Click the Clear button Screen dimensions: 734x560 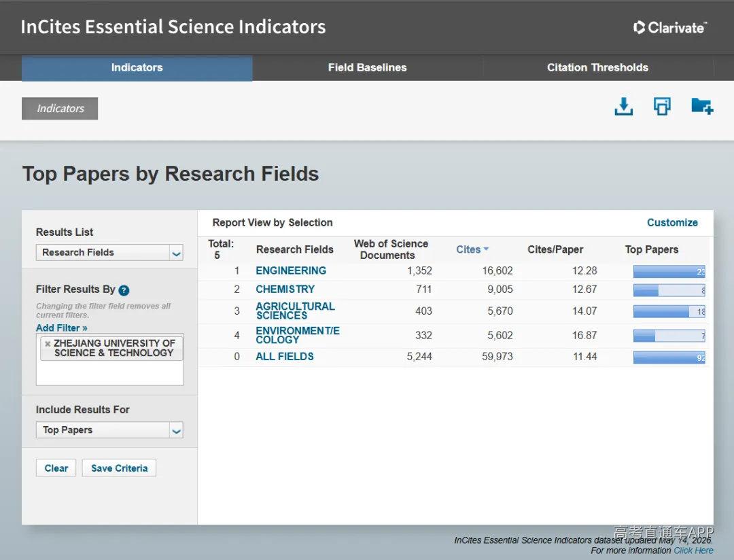point(56,468)
